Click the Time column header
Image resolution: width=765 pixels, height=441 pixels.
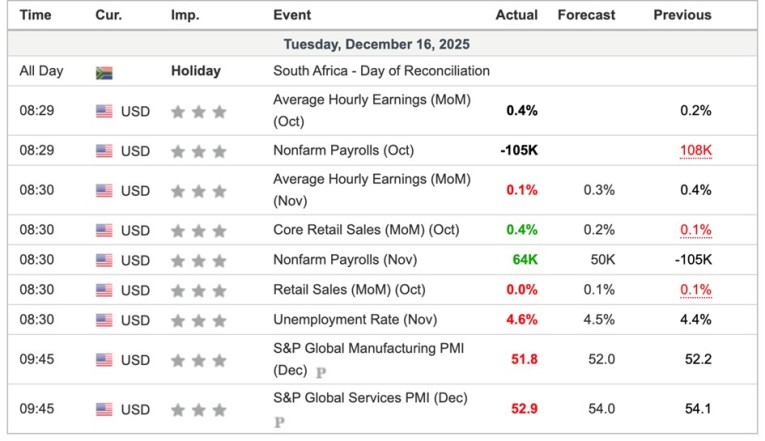pos(36,15)
